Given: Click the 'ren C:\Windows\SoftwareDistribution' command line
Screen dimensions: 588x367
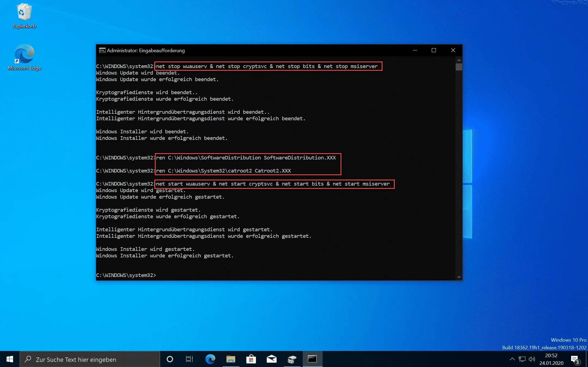Looking at the screenshot, I should coord(246,158).
